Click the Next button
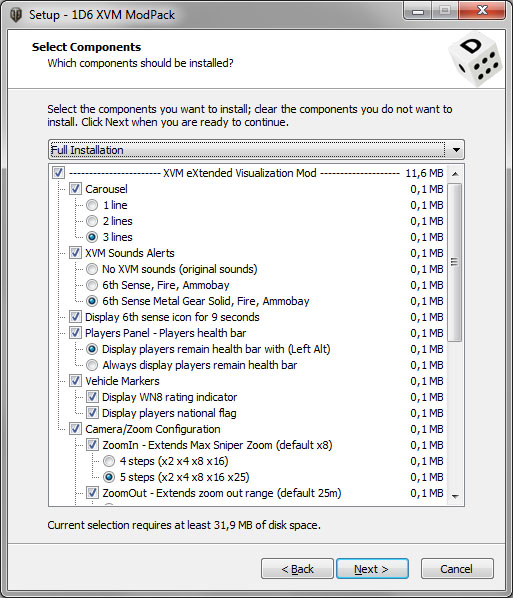 tap(372, 569)
